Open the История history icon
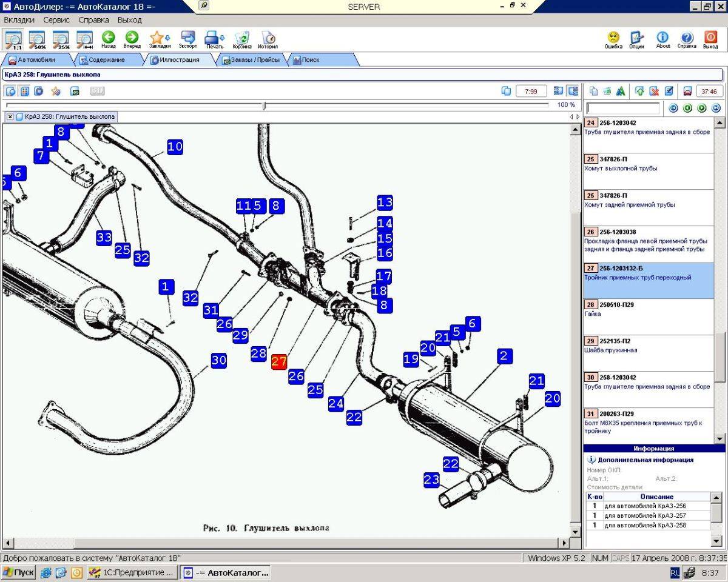This screenshot has height=582, width=728. [268, 40]
